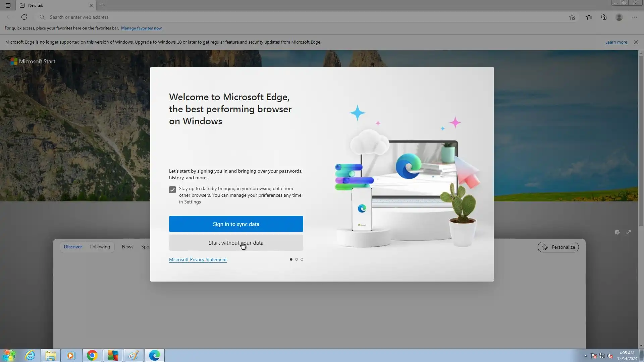
Task: Open the Microsoft Privacy Statement link
Action: pos(198,259)
